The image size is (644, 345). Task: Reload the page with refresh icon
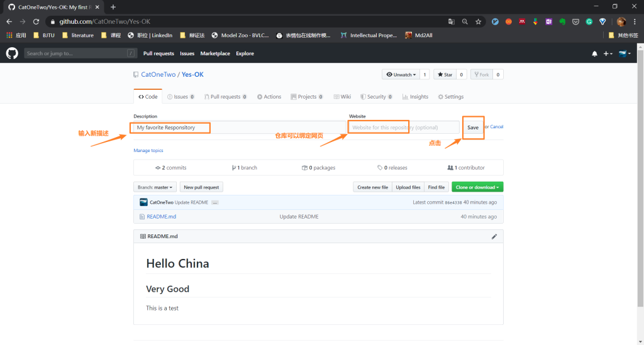[36, 22]
